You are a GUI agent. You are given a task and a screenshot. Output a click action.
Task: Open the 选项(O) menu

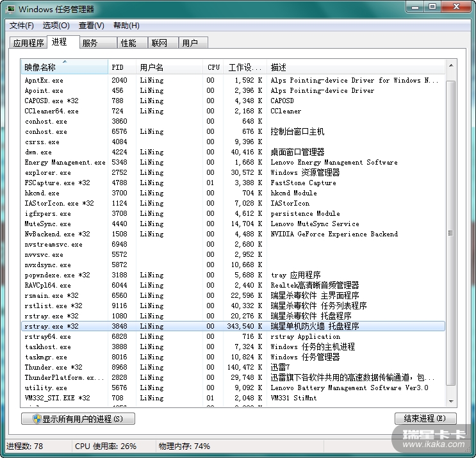(56, 26)
